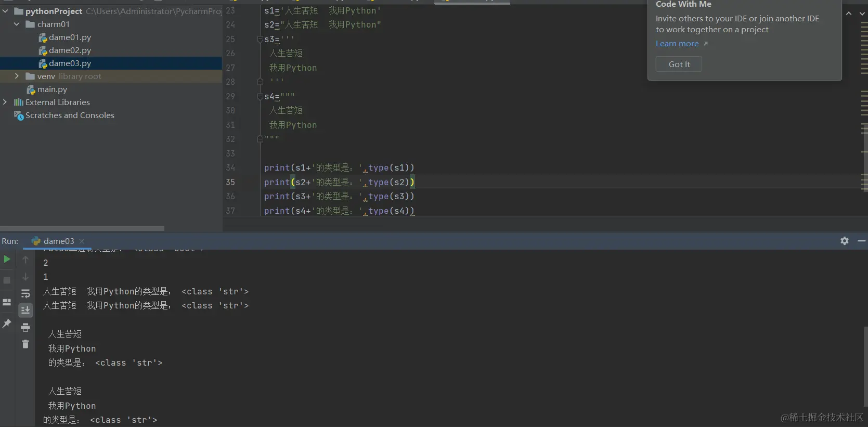868x427 pixels.
Task: Click the down-arrow stack trace icon
Action: pos(25,277)
